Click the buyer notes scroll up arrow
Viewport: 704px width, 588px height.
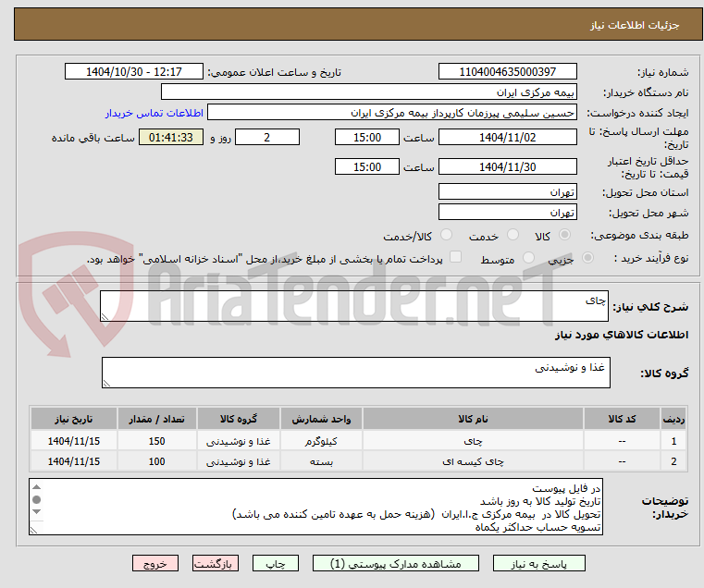pos(37,487)
